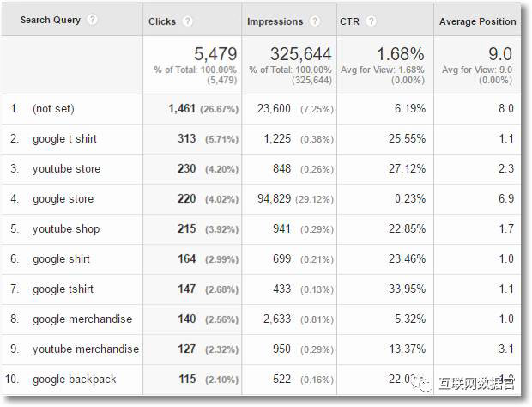This screenshot has width=532, height=407.
Task: Open the "(not set)" search query row
Action: pyautogui.click(x=53, y=109)
